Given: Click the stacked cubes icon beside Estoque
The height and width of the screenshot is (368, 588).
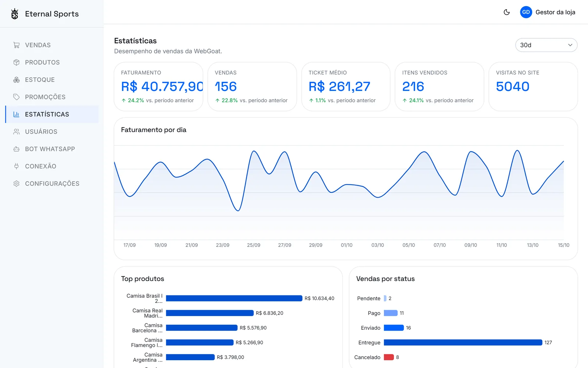Looking at the screenshot, I should click(x=17, y=80).
